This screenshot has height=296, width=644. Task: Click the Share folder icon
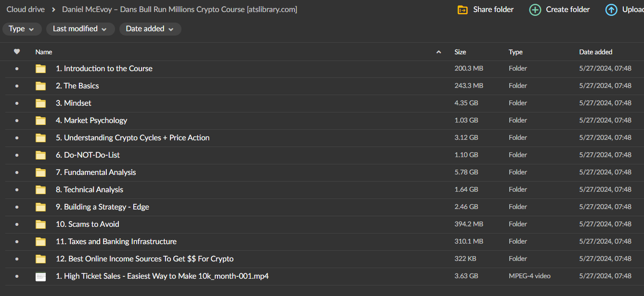pos(463,10)
